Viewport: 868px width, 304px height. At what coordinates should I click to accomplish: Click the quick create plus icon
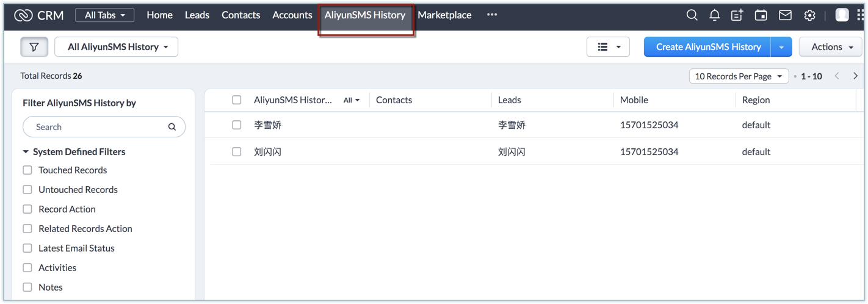tap(737, 15)
